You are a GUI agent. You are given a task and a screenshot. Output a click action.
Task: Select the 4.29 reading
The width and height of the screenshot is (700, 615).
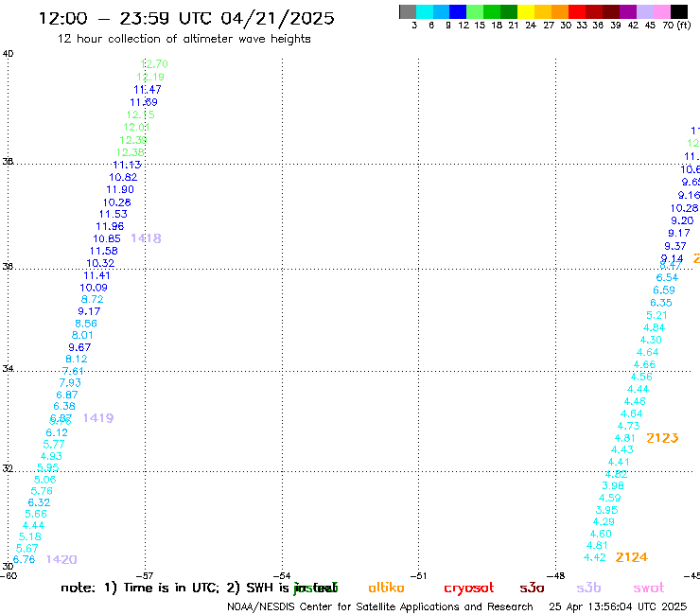point(604,521)
